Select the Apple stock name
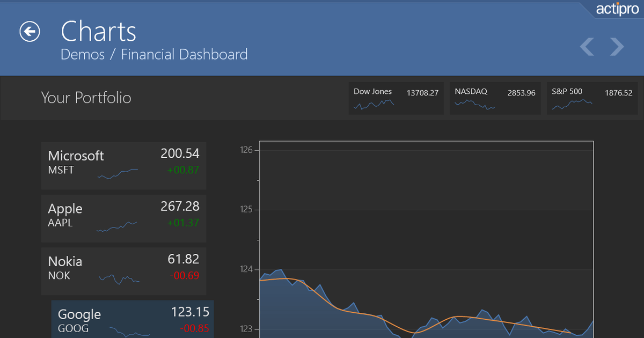The height and width of the screenshot is (338, 644). pyautogui.click(x=65, y=209)
